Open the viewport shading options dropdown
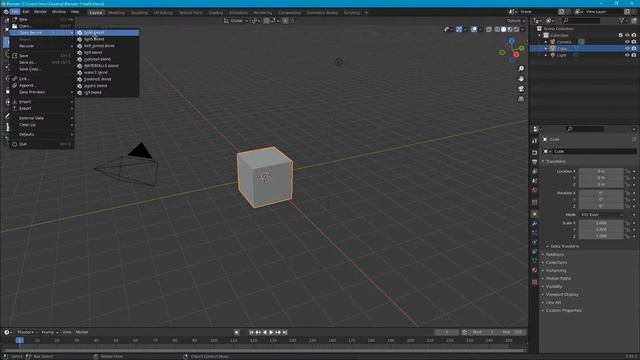 [x=523, y=29]
